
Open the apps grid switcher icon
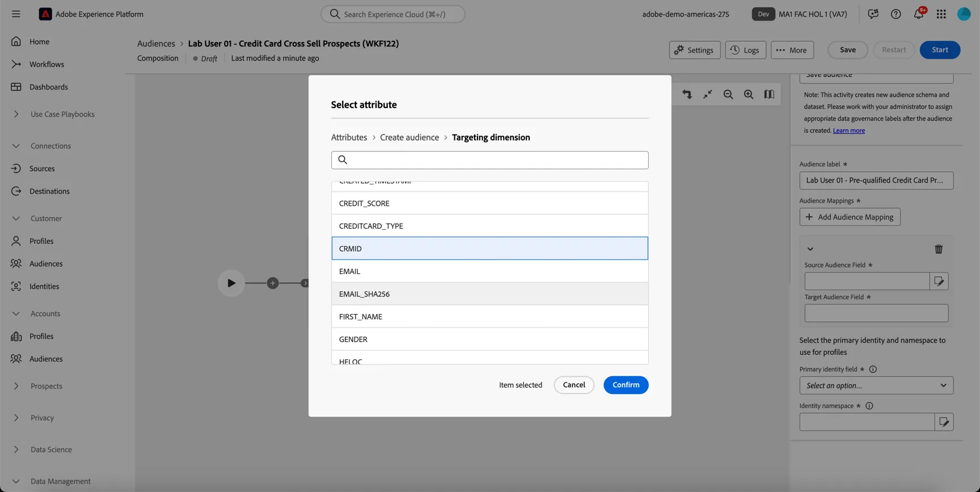tap(941, 14)
